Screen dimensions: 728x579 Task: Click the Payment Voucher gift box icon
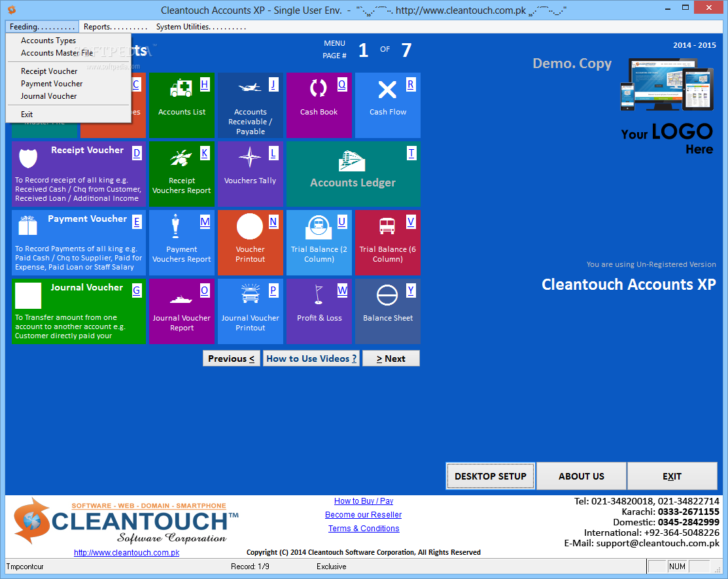[28, 226]
